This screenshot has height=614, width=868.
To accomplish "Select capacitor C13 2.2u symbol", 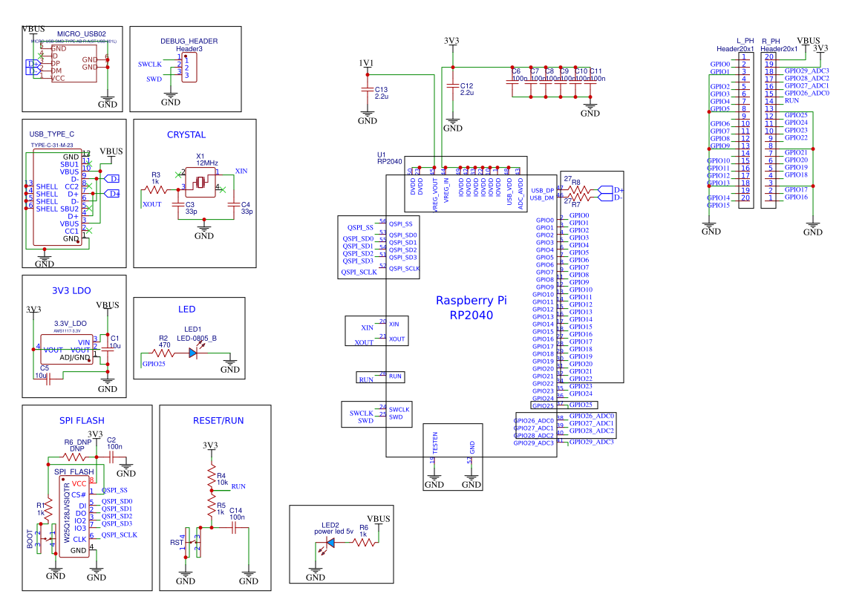I will point(367,89).
